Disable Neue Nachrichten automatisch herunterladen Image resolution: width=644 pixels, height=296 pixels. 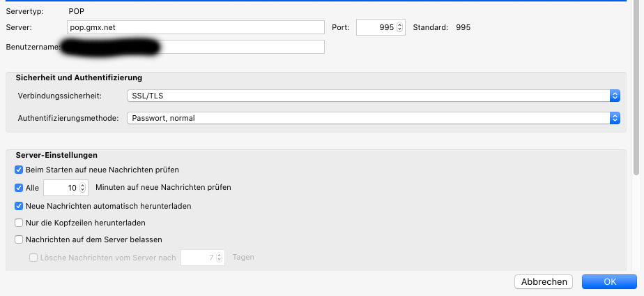tap(19, 206)
